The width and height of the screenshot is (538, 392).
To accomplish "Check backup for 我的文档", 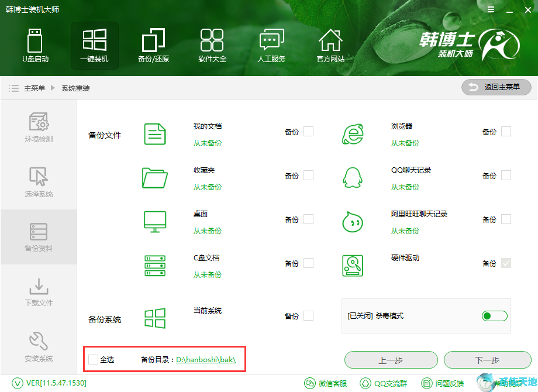I will [x=308, y=132].
